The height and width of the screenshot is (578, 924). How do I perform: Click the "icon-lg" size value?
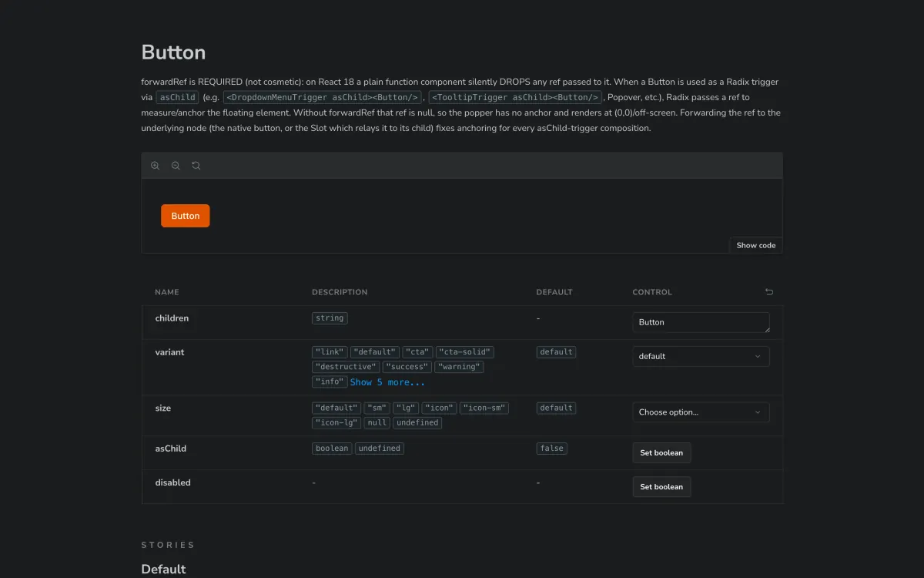(336, 423)
